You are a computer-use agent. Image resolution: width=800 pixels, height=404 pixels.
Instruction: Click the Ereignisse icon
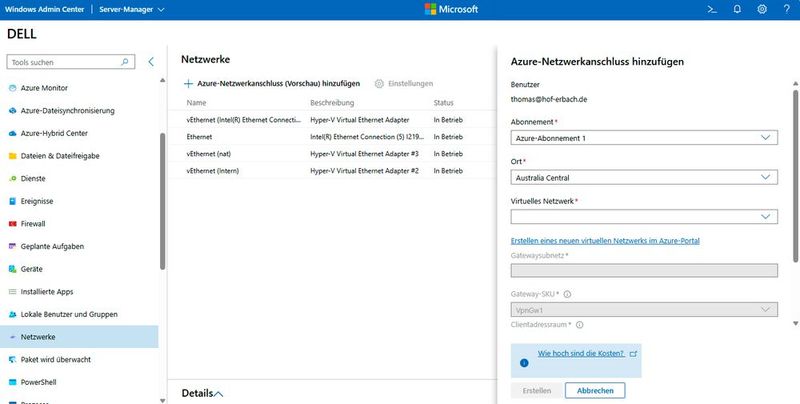(x=13, y=201)
